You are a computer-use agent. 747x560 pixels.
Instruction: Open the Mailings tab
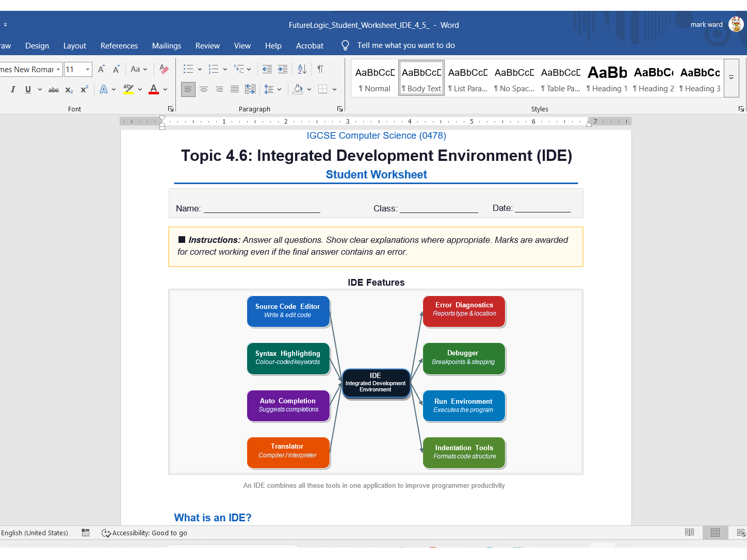pyautogui.click(x=167, y=45)
